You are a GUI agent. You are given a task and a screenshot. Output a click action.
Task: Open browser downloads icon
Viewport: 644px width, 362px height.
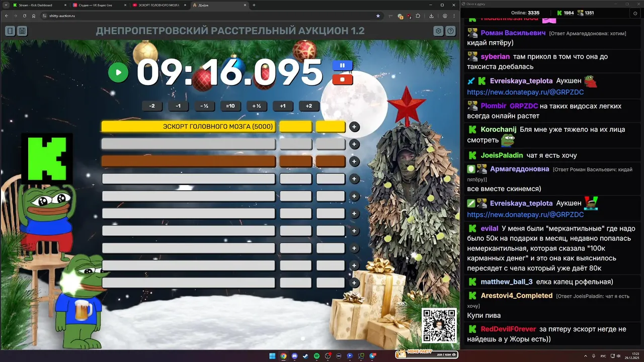(x=431, y=16)
